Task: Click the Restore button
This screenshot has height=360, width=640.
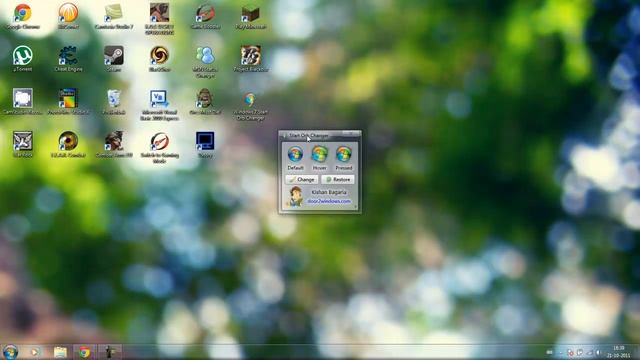Action: click(338, 180)
